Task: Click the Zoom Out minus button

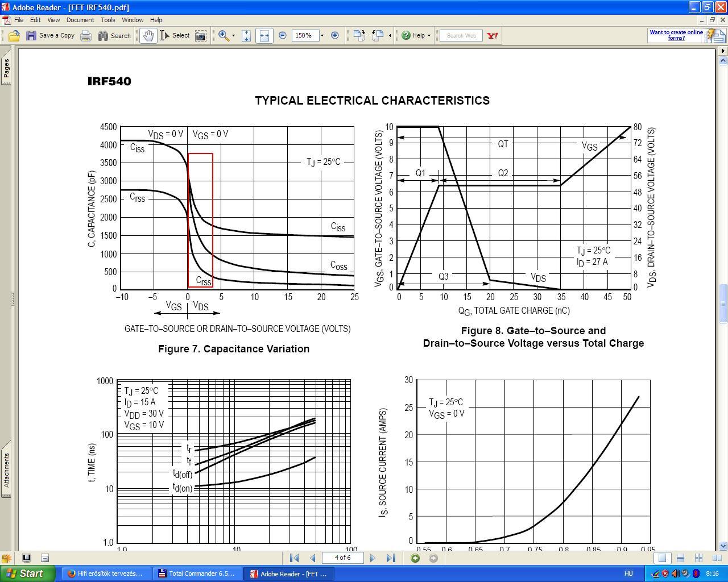Action: tap(283, 35)
